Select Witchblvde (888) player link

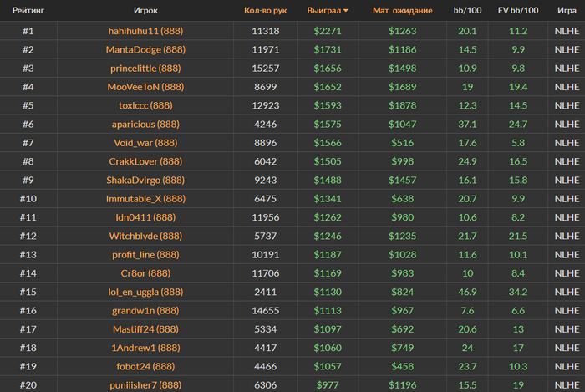(145, 236)
